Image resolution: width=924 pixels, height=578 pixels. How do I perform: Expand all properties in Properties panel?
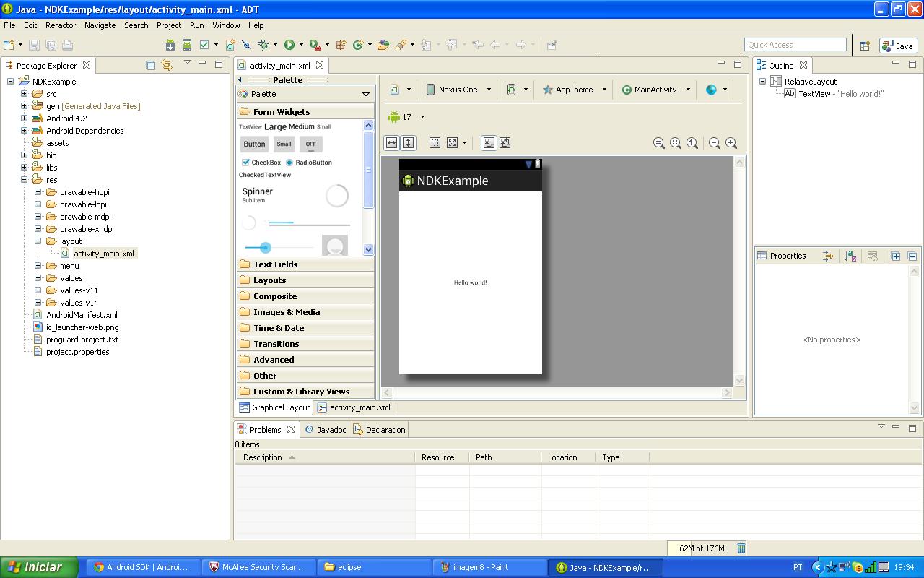pyautogui.click(x=896, y=256)
